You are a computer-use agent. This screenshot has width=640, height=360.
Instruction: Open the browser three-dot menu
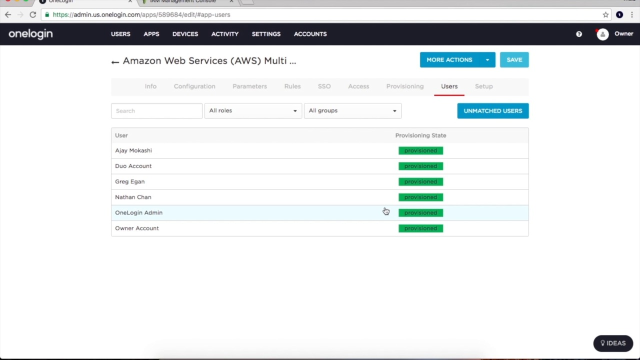pyautogui.click(x=632, y=15)
